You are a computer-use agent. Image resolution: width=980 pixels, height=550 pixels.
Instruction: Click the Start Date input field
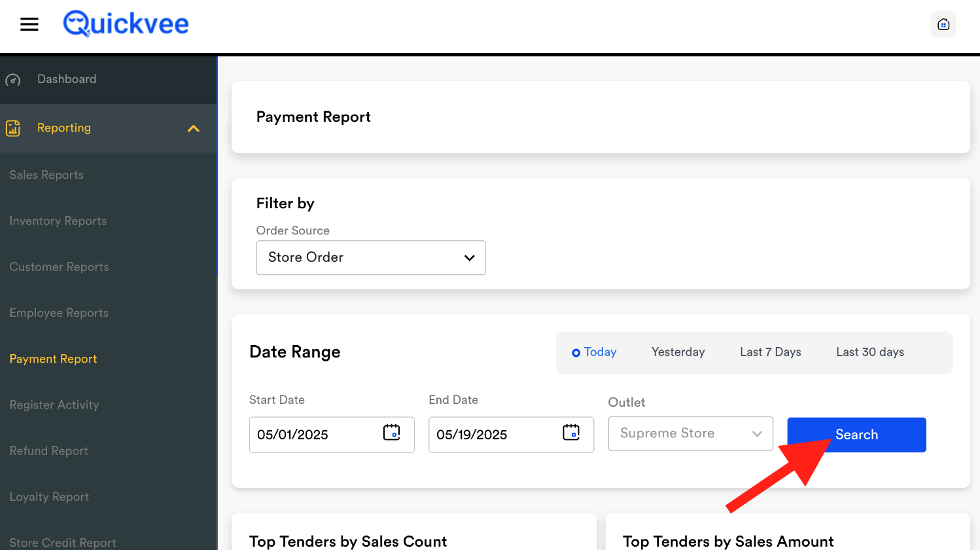[x=314, y=435]
